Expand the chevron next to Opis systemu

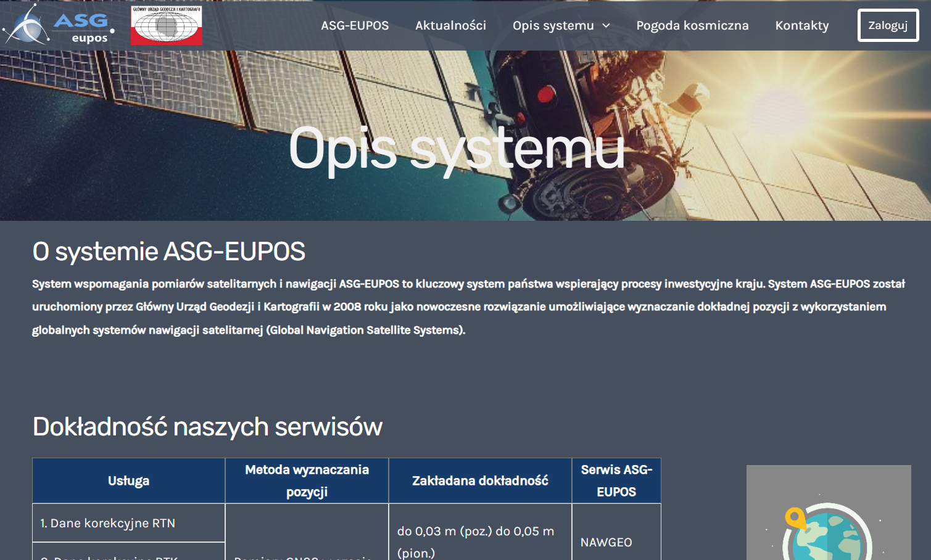pyautogui.click(x=606, y=26)
